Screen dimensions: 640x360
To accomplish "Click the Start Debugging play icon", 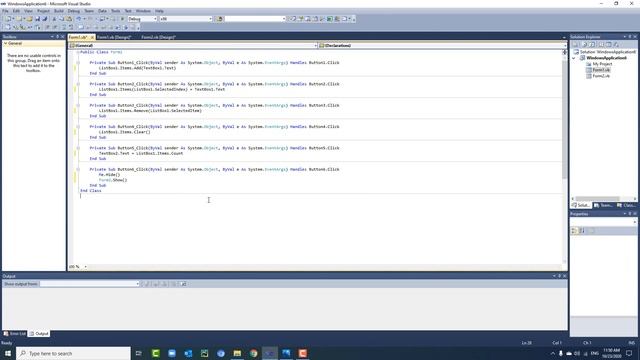I will (x=122, y=19).
